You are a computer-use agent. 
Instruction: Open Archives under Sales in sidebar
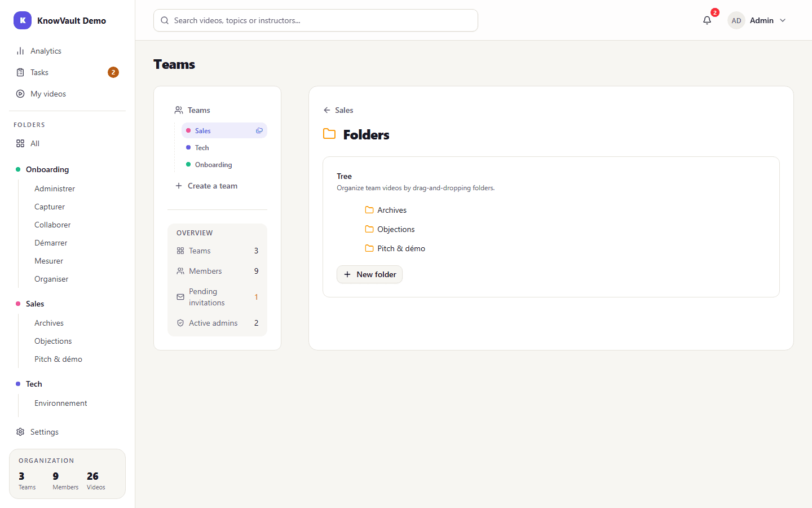coord(49,323)
